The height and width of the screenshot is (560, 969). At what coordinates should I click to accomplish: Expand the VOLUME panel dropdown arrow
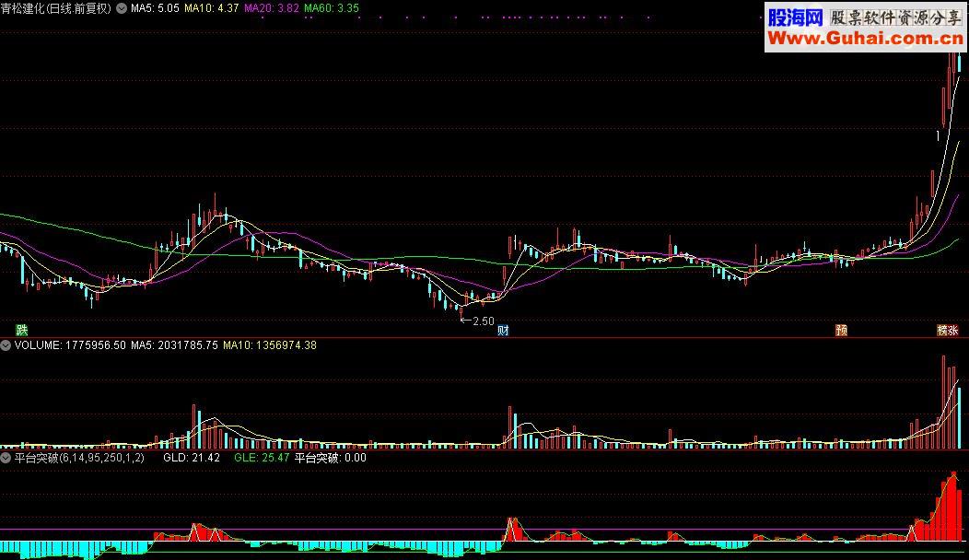(x=6, y=345)
